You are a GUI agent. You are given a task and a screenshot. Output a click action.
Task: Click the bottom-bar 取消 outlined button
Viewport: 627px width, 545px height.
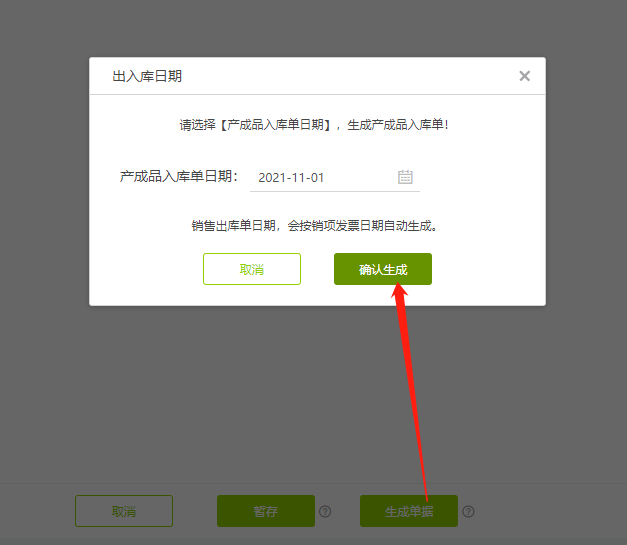tap(124, 511)
